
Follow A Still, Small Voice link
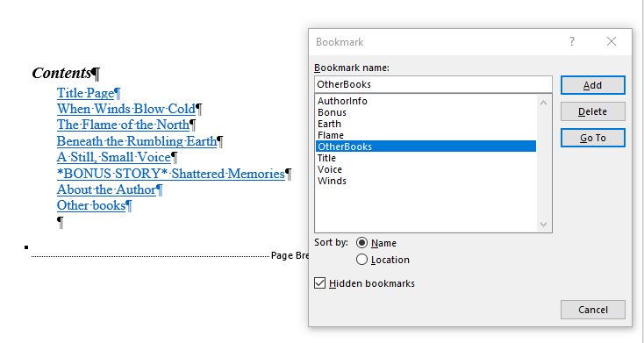click(x=114, y=157)
